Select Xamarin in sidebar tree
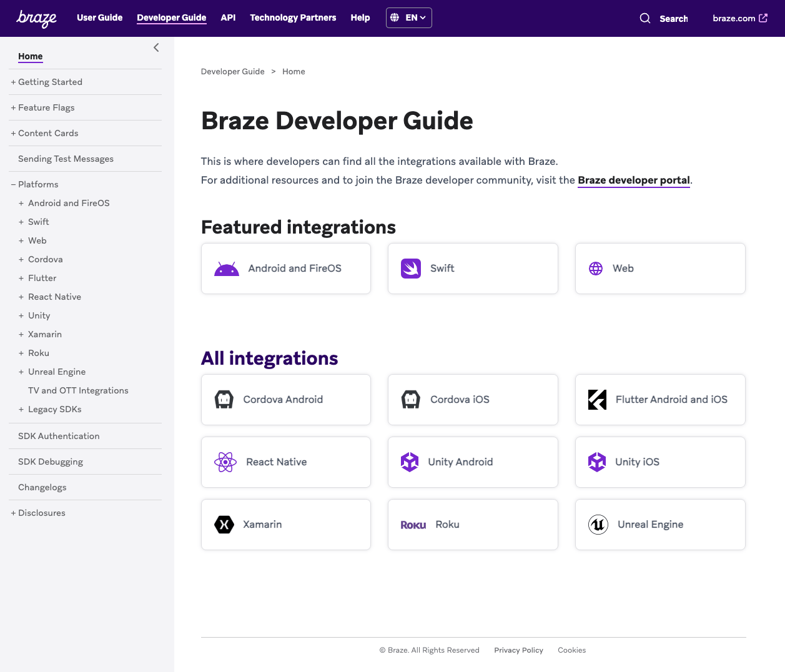Image resolution: width=785 pixels, height=672 pixels. click(45, 334)
